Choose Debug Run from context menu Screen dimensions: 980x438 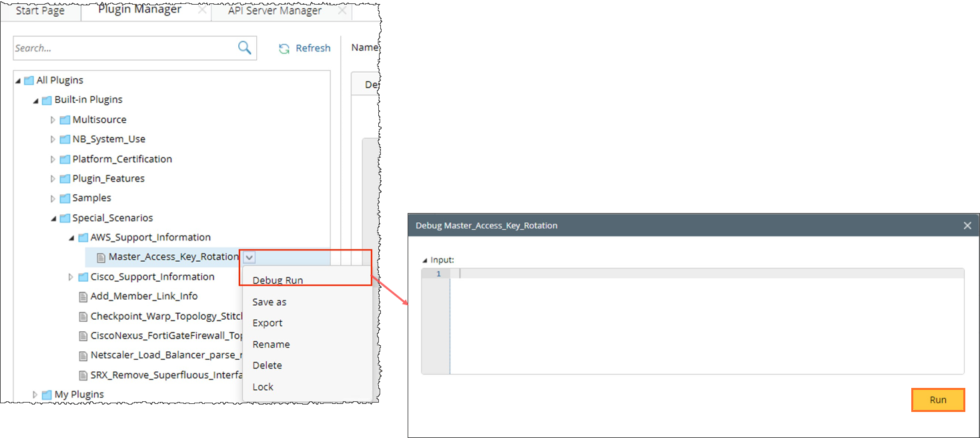click(x=278, y=280)
